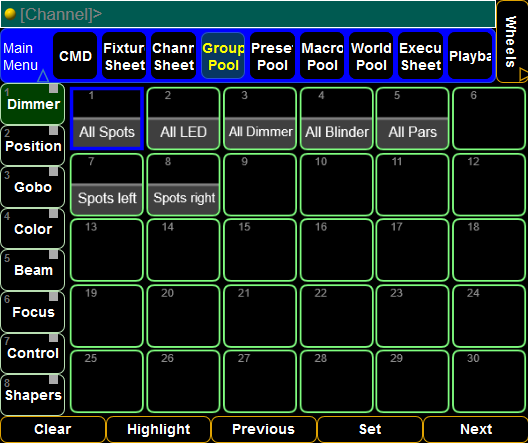Open the CMD view
528x443 pixels.
(75, 56)
